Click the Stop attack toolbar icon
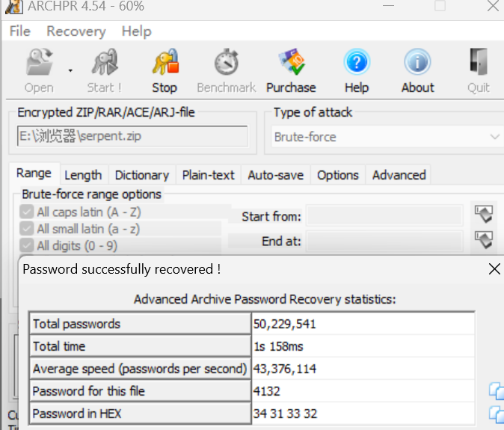This screenshot has height=430, width=504. pyautogui.click(x=165, y=64)
